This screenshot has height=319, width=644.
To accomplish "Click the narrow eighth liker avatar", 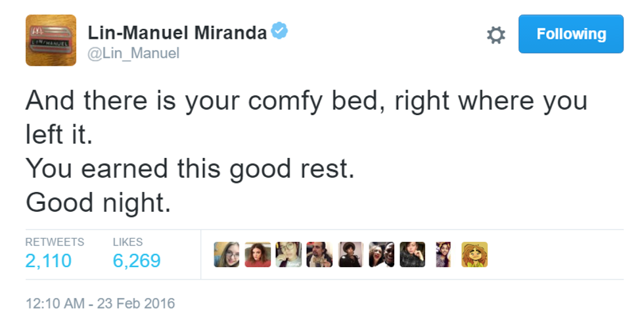I will pos(443,255).
